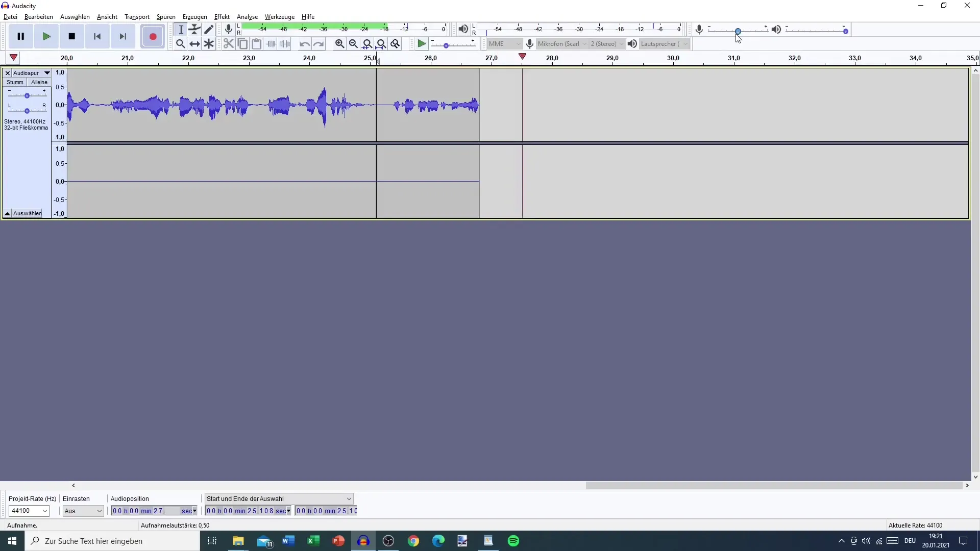Click the Zoom Out magnifier icon
980x551 pixels.
[353, 44]
